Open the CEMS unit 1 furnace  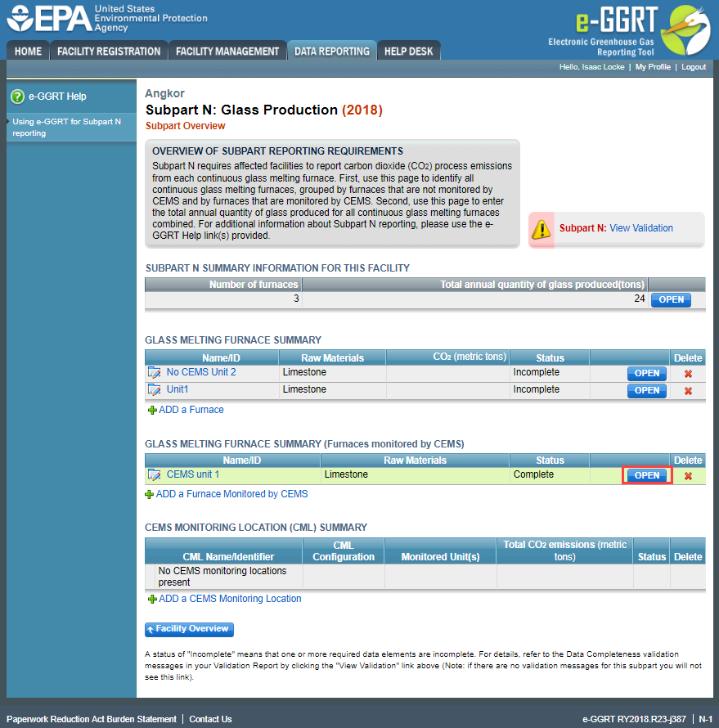pyautogui.click(x=646, y=475)
